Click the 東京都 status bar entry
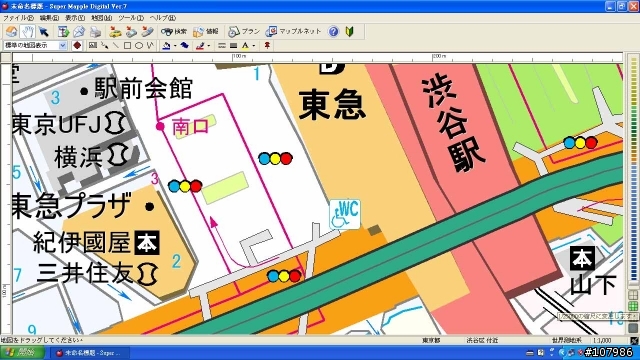Screen dimensions: 640x360 [431, 340]
